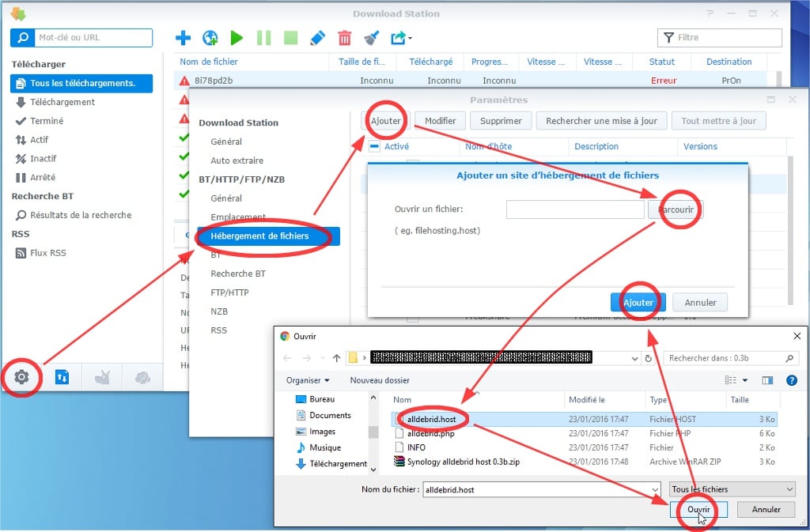Open Auto extraire settings section

click(x=237, y=160)
